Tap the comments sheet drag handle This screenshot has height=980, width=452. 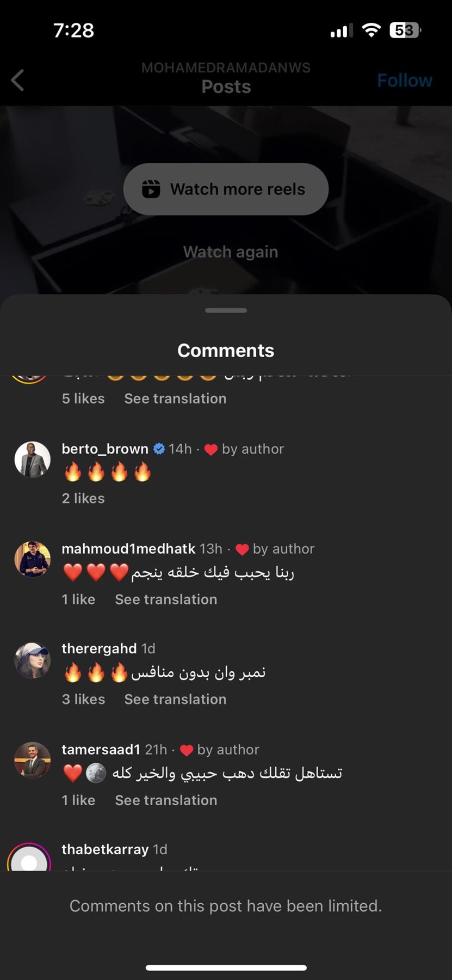(x=226, y=310)
